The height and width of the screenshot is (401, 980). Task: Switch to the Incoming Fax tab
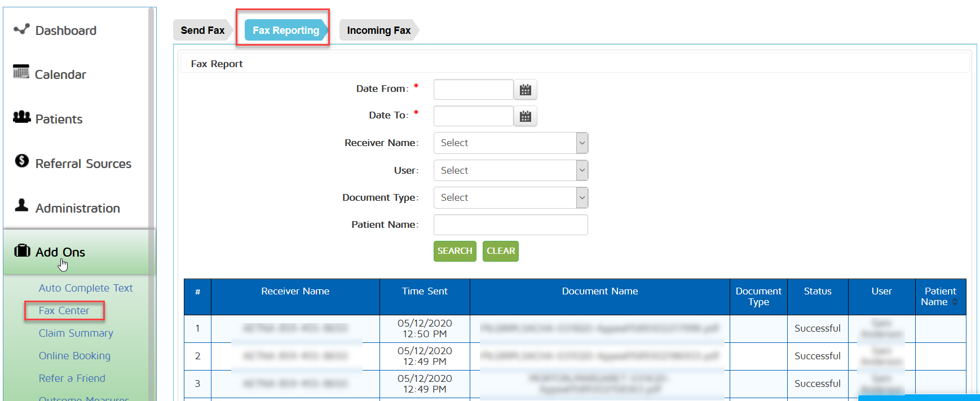[x=378, y=30]
